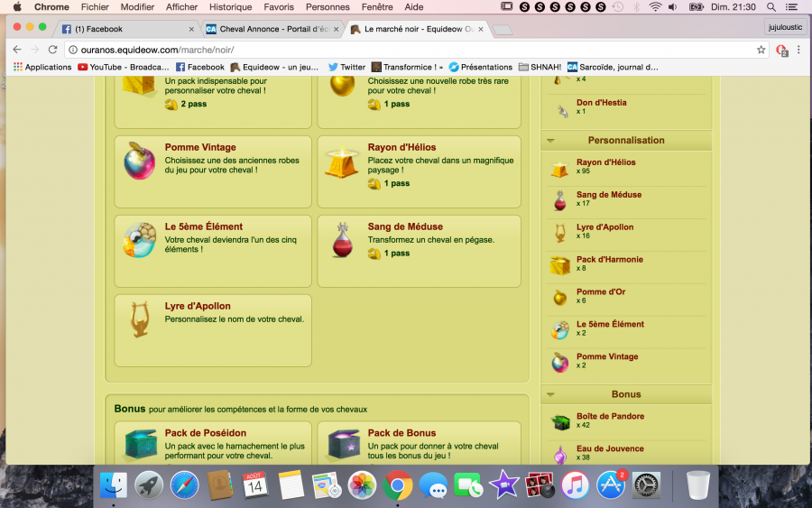Click the Pack d'Harmonie gold cube in the sidebar
Viewport: 812px width, 508px height.
[x=559, y=265]
